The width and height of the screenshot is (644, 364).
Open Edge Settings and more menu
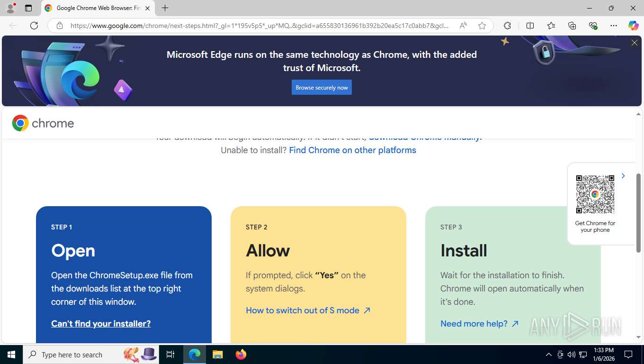(614, 26)
